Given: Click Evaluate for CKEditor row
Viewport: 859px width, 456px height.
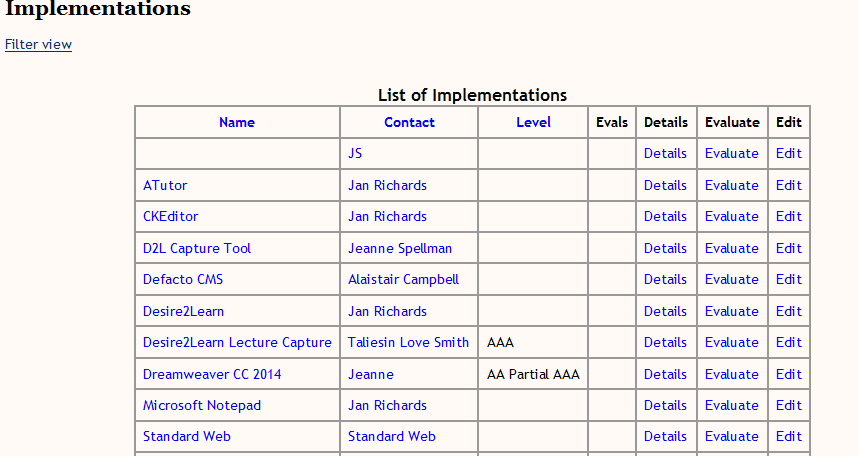Looking at the screenshot, I should point(732,216).
